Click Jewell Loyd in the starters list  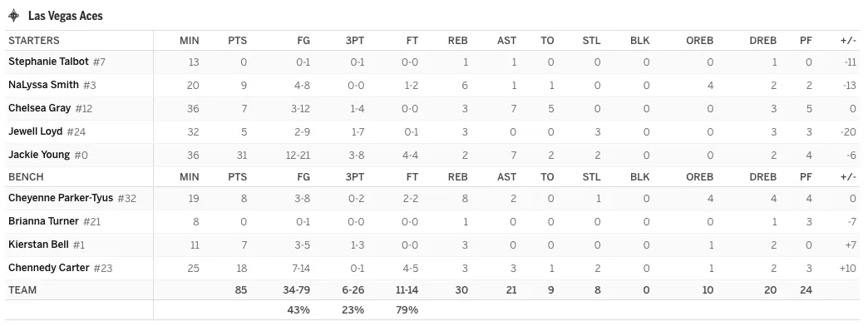[x=36, y=131]
